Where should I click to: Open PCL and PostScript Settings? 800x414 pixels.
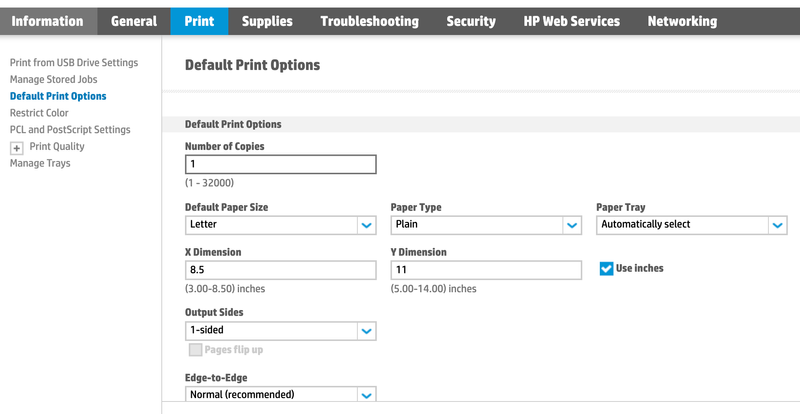[x=70, y=130]
